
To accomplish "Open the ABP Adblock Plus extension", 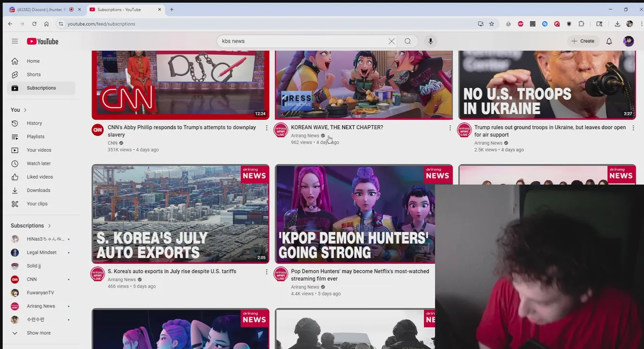I will pyautogui.click(x=520, y=24).
